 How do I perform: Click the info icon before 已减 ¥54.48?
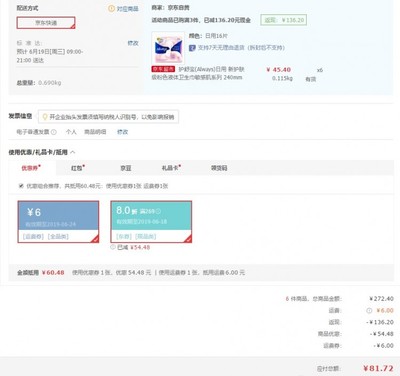click(113, 247)
